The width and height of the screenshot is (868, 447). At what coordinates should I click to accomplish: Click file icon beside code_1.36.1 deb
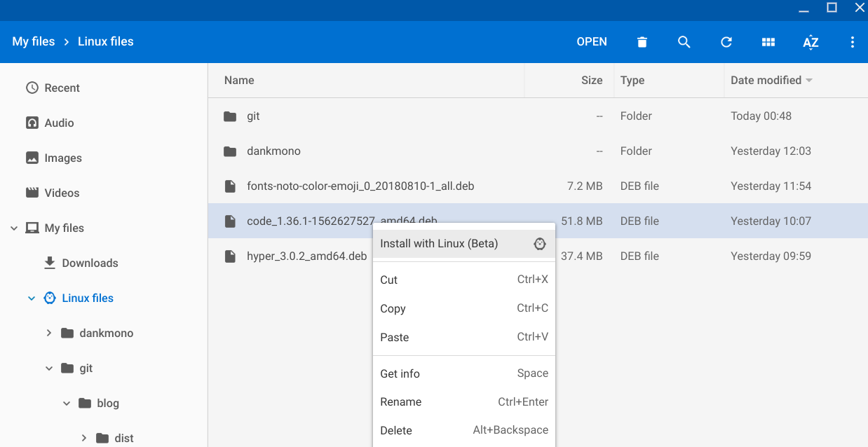point(230,221)
